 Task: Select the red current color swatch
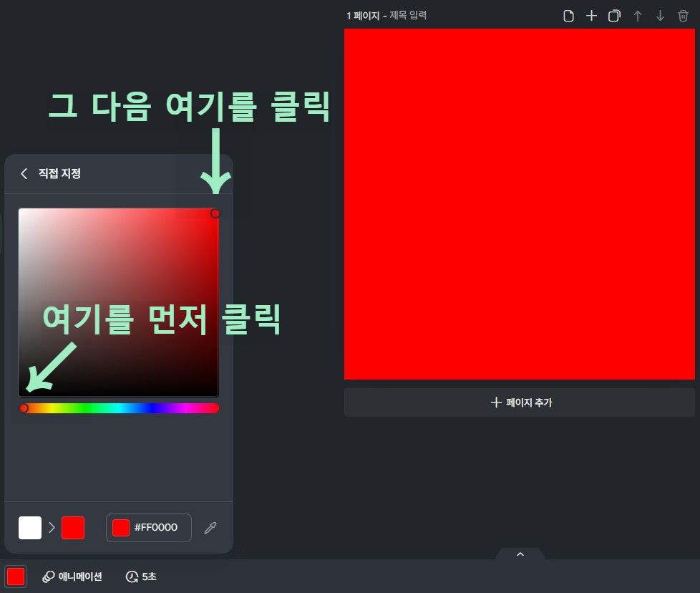point(71,528)
